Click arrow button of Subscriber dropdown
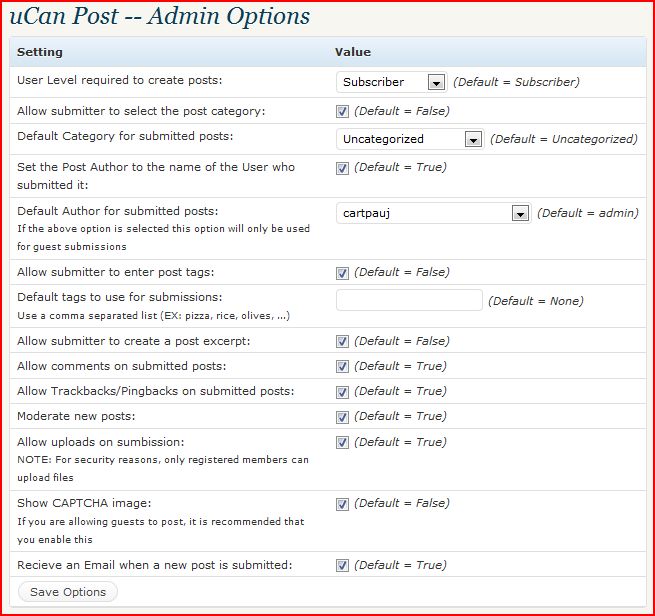Image resolution: width=655 pixels, height=616 pixels. (x=436, y=82)
